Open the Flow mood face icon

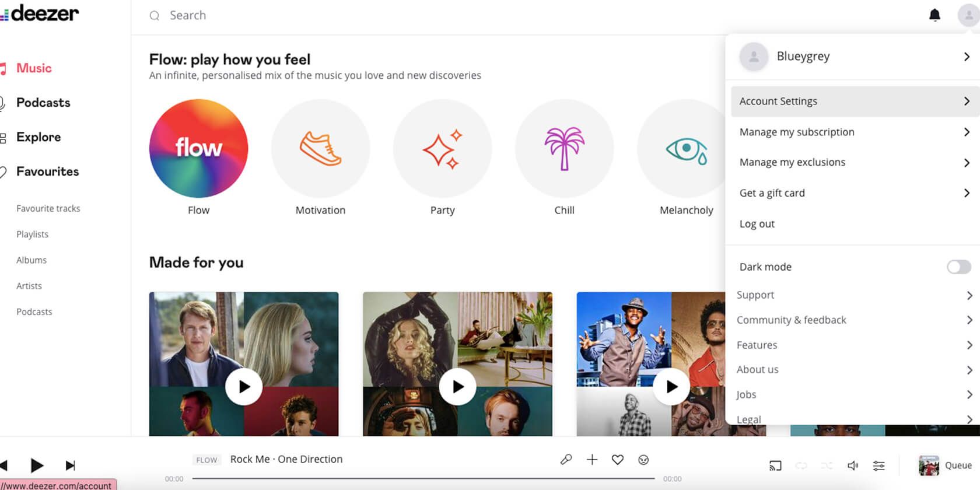click(x=643, y=460)
